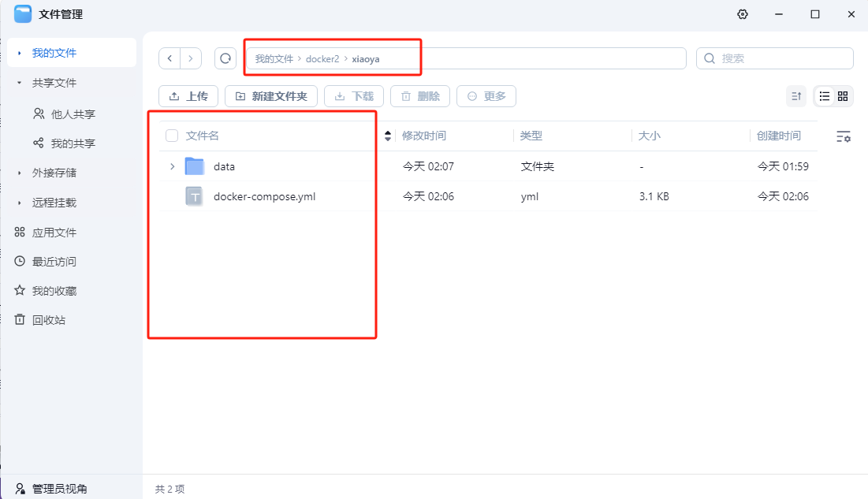Expand the data folder row arrow
The image size is (868, 499).
pos(172,166)
